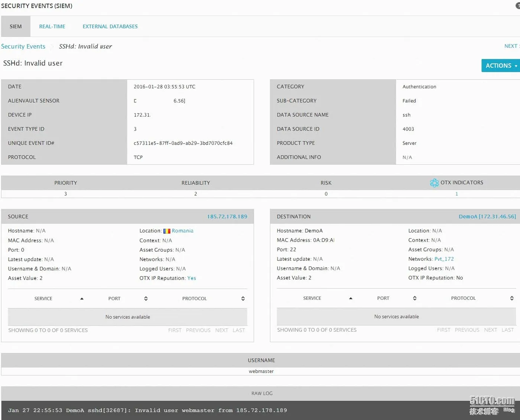Sort destination services by Service column arrow
Image resolution: width=520 pixels, height=420 pixels.
[x=351, y=298]
